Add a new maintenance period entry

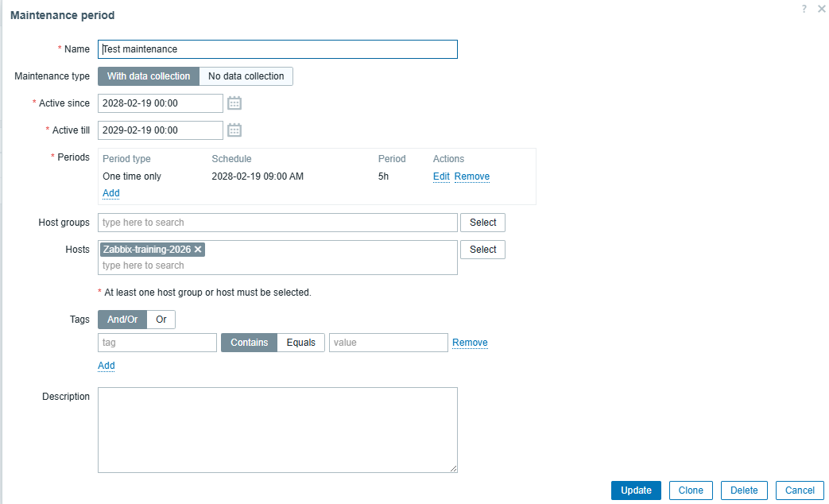[x=111, y=193]
